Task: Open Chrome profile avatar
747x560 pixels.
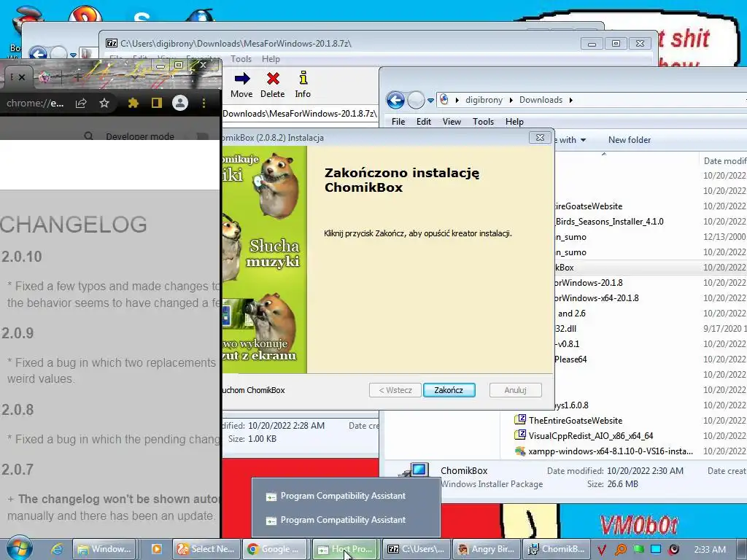Action: tap(180, 104)
